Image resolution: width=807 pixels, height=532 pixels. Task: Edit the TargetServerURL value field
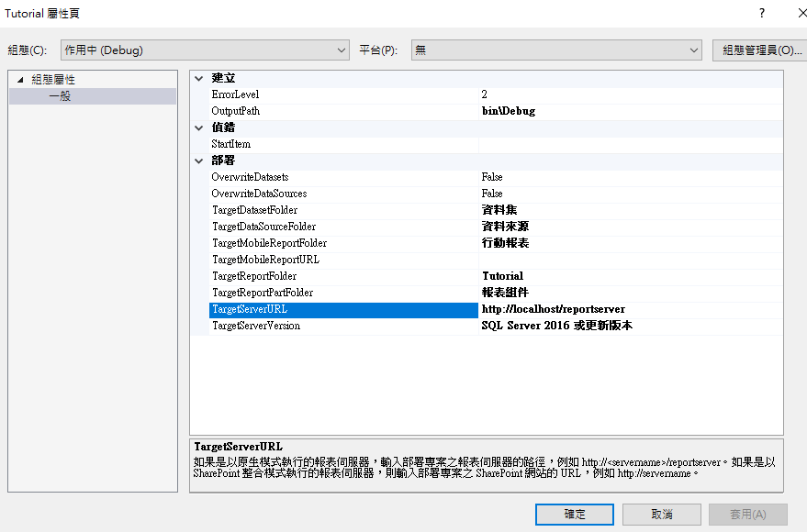630,309
